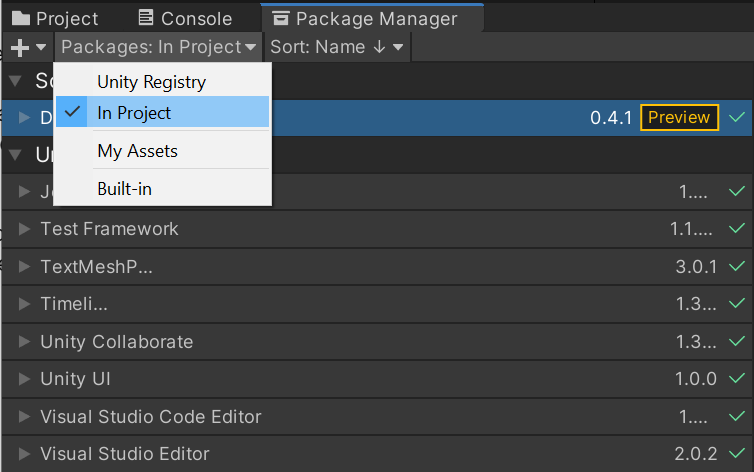754x472 pixels.
Task: Click green checkmark beside Visual Studio Code Editor
Action: [738, 417]
